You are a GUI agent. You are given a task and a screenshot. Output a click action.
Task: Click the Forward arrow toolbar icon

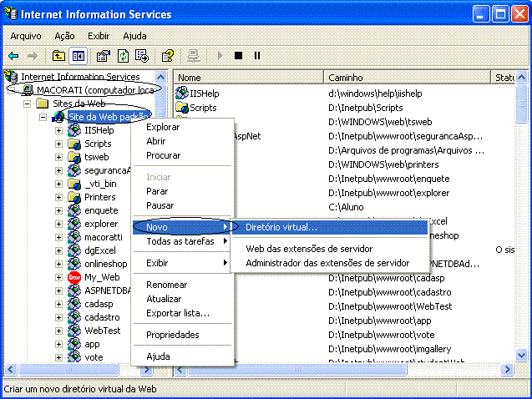(33, 56)
